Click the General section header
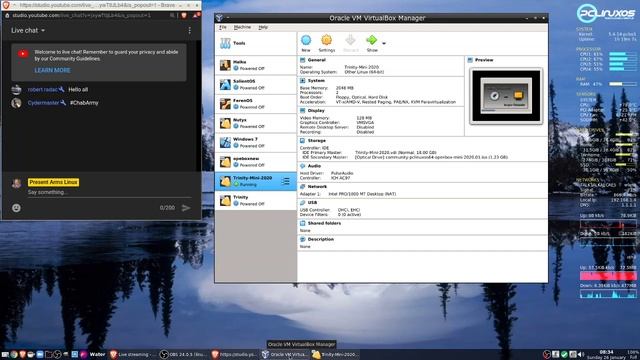640x360 pixels. pyautogui.click(x=316, y=60)
